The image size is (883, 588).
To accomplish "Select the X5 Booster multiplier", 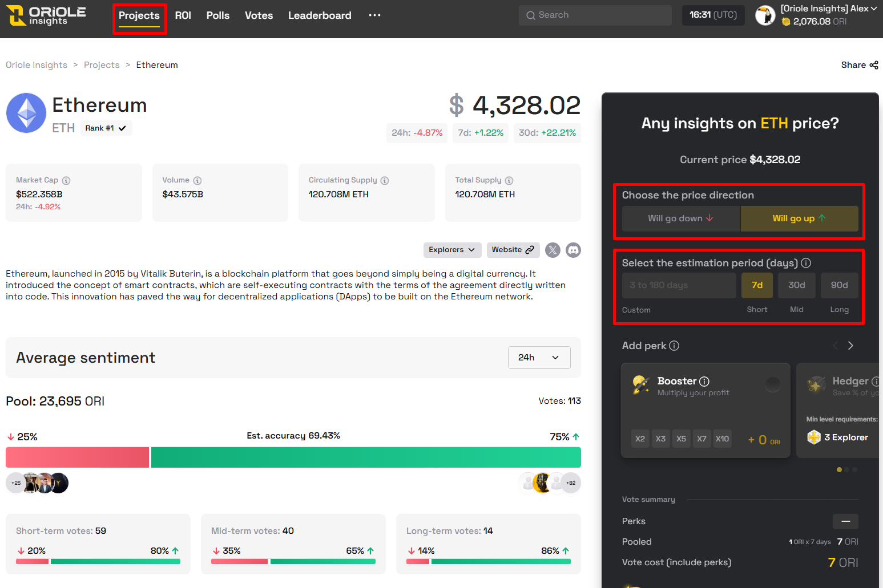I will (x=681, y=439).
